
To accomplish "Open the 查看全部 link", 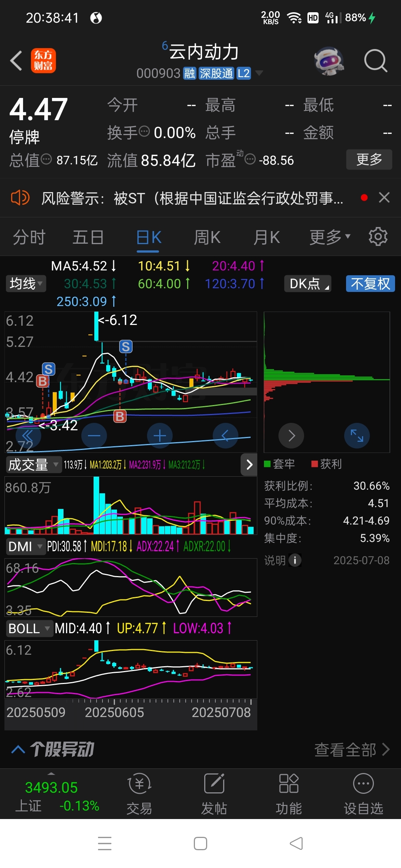I will tap(352, 749).
